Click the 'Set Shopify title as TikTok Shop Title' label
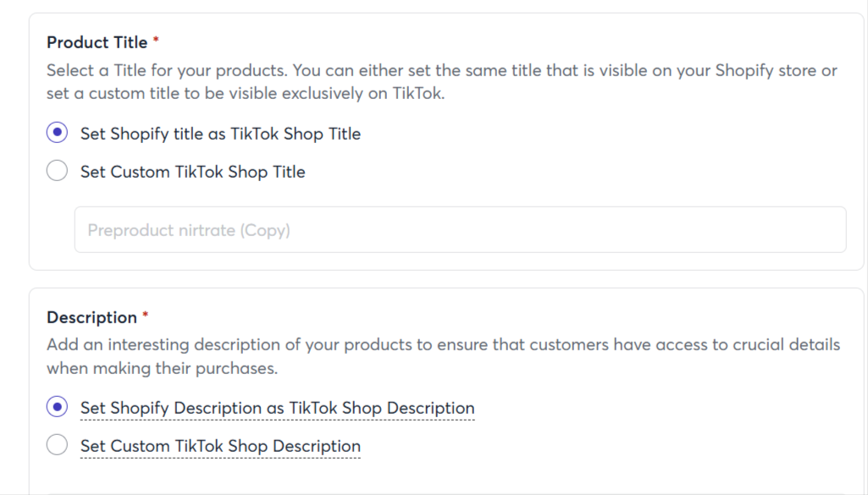The image size is (868, 495). [x=220, y=134]
